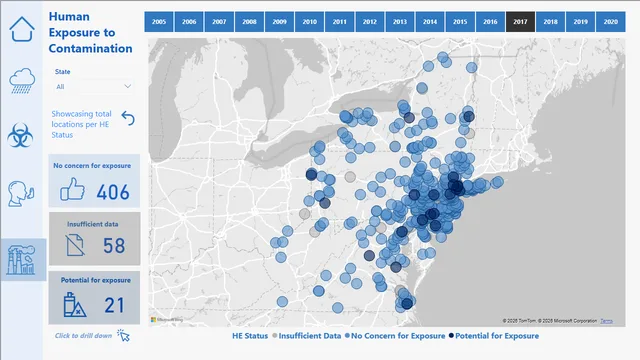This screenshot has width=640, height=360.
Task: Select year 2014
Action: [430, 22]
